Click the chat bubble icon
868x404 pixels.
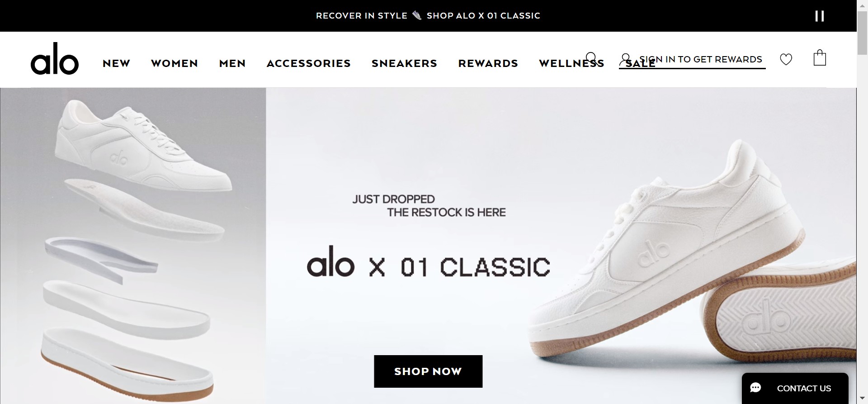[755, 388]
